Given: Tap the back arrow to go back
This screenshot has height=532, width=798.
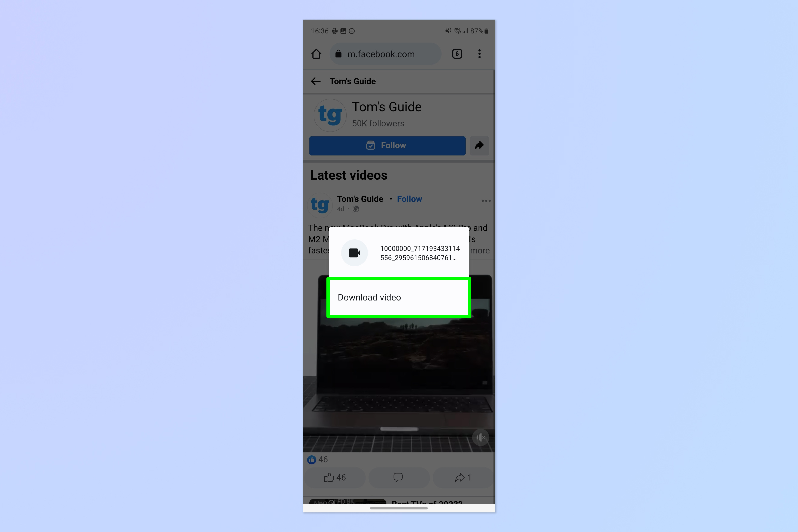Looking at the screenshot, I should point(316,81).
